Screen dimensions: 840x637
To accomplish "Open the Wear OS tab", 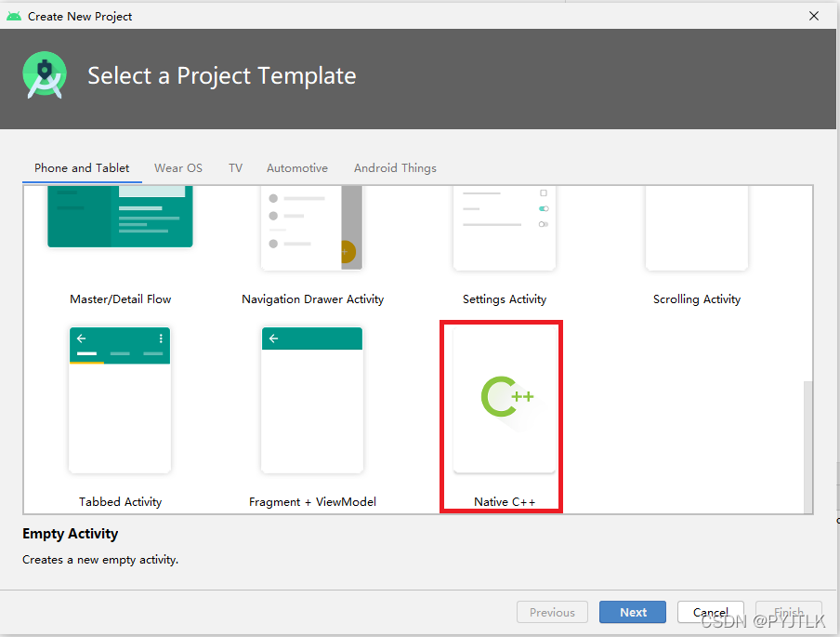I will (x=178, y=168).
